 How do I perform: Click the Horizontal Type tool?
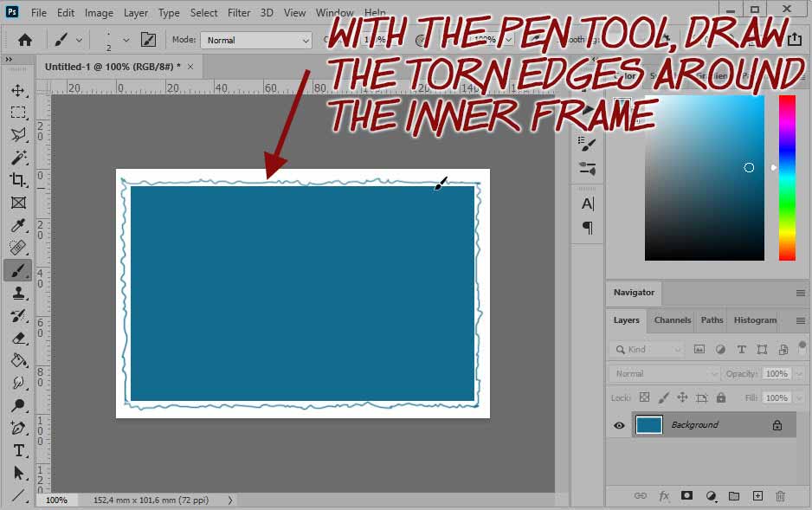point(18,450)
